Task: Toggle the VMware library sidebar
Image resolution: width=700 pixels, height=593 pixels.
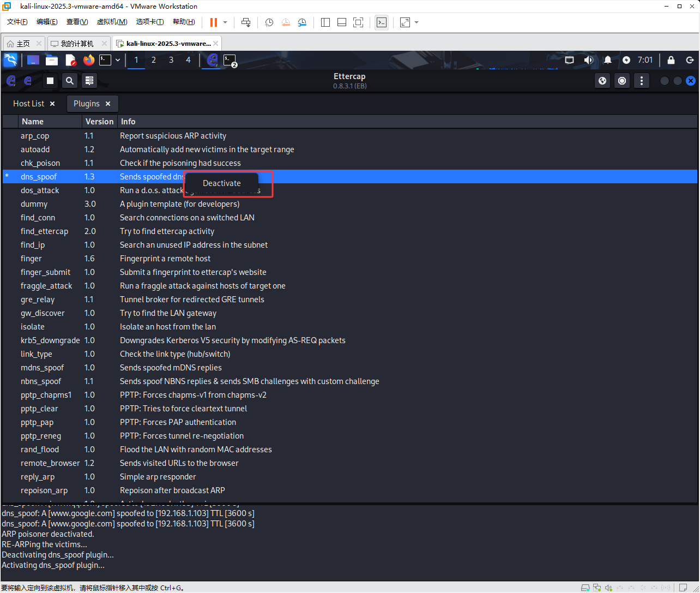Action: [325, 22]
